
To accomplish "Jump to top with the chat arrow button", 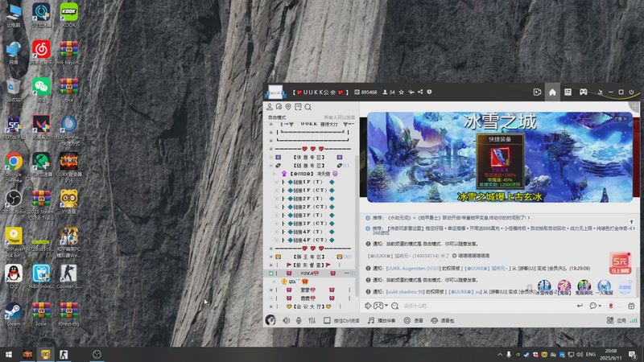I will tap(632, 222).
